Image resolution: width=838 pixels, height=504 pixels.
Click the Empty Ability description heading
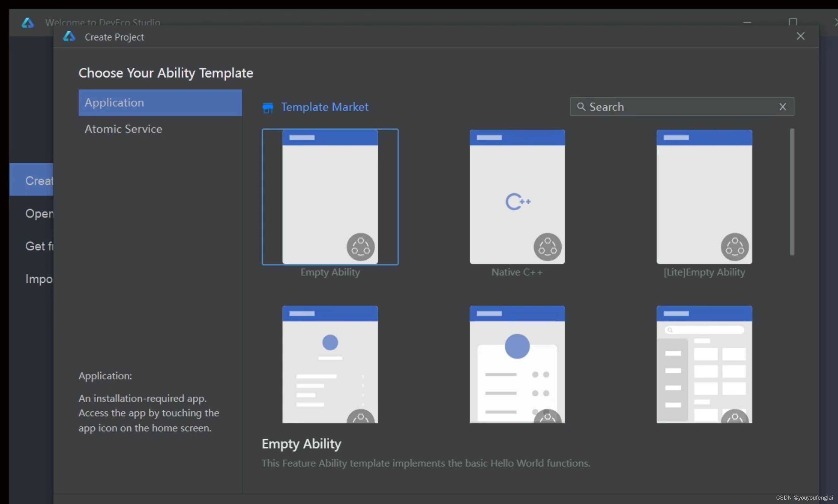point(301,444)
